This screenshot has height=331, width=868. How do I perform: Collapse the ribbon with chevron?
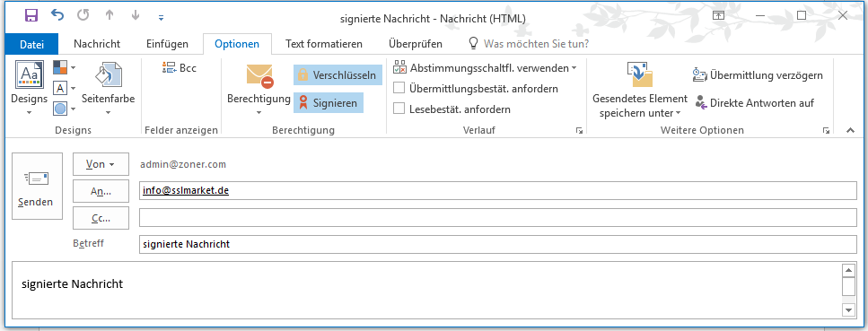click(850, 130)
